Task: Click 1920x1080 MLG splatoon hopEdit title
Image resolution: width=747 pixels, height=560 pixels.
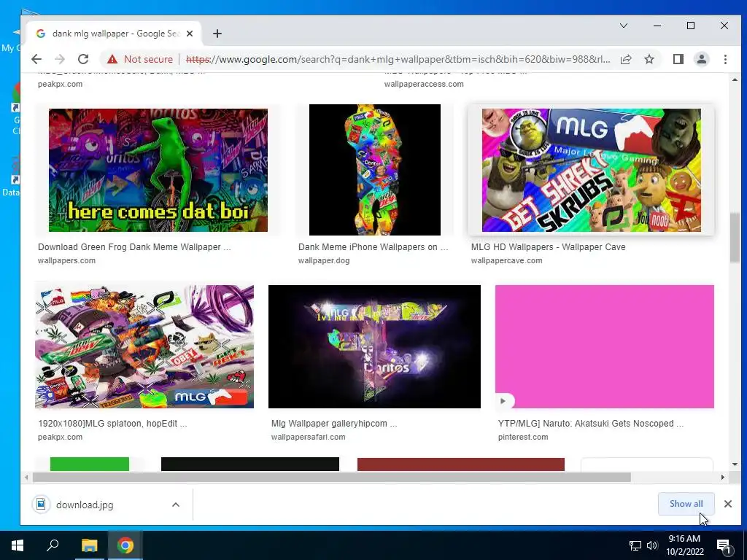Action: [x=112, y=424]
